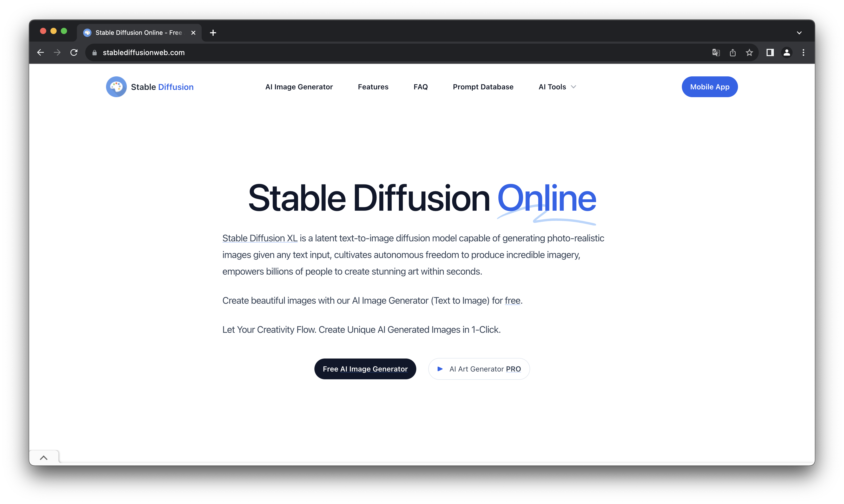Click the Mobile App button icon

click(x=710, y=87)
